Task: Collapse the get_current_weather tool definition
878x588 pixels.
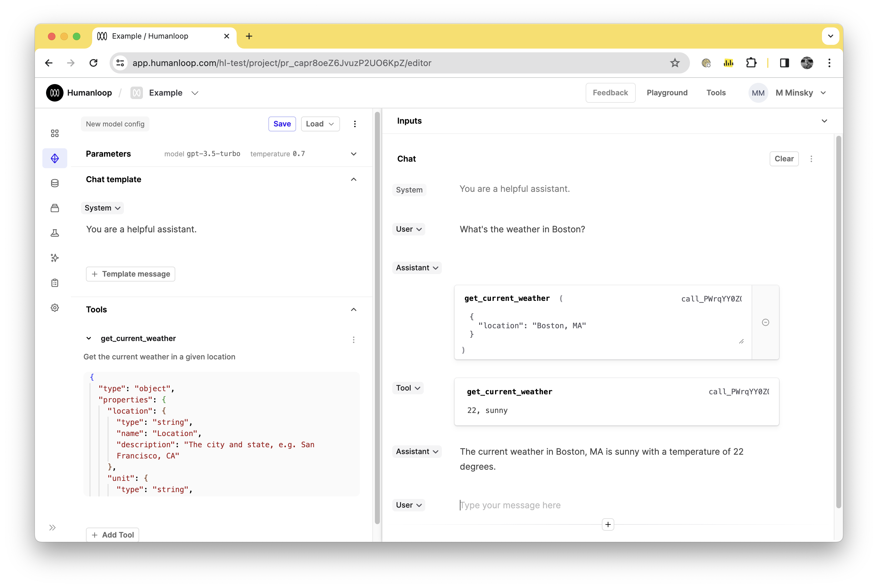Action: (88, 338)
